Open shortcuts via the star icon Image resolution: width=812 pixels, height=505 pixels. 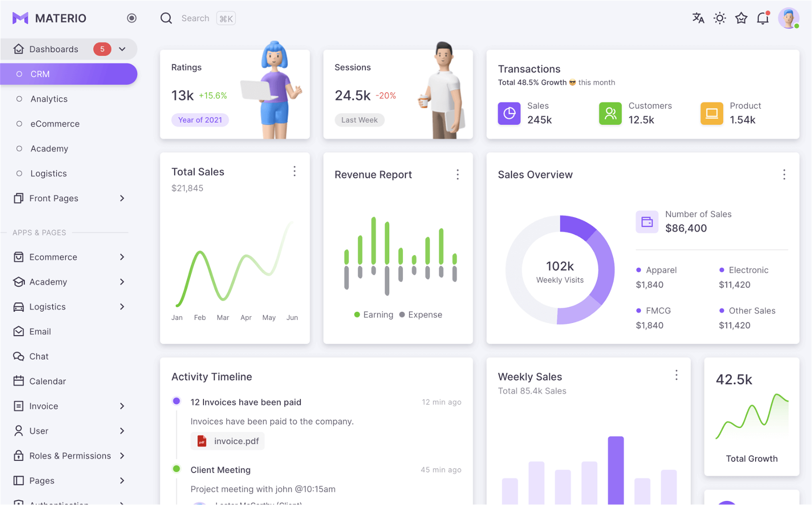[x=741, y=18]
